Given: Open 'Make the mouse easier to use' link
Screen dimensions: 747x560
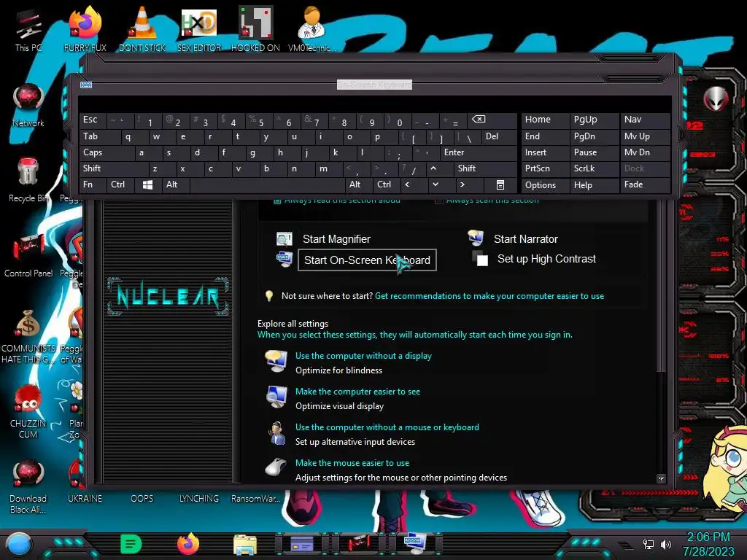Looking at the screenshot, I should coord(352,463).
